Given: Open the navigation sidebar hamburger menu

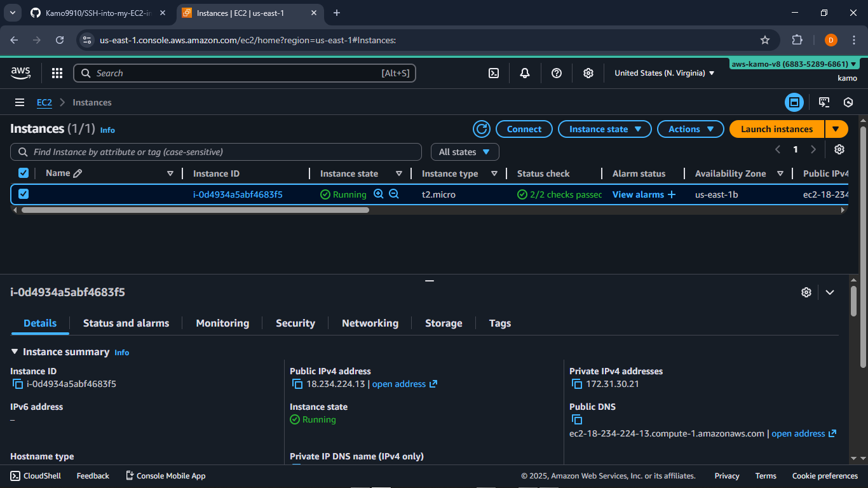Looking at the screenshot, I should 20,102.
